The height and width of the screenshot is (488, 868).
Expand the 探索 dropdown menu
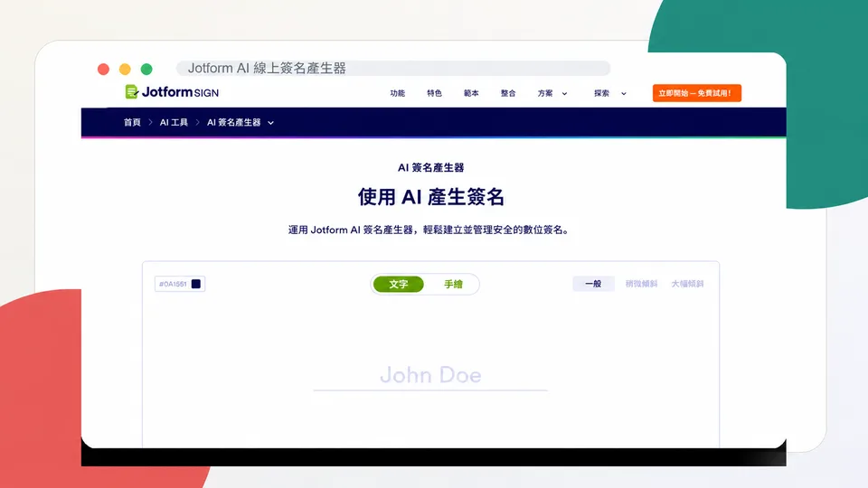pos(610,93)
